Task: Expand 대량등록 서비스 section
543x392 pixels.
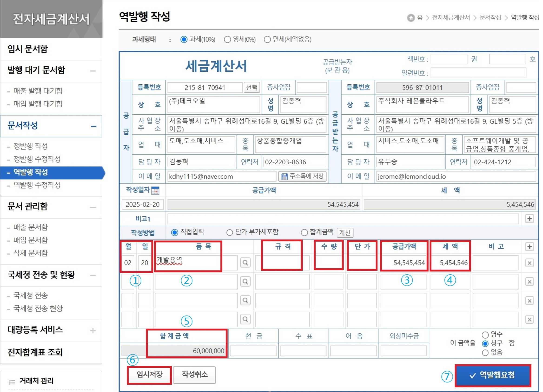Action: point(93,330)
